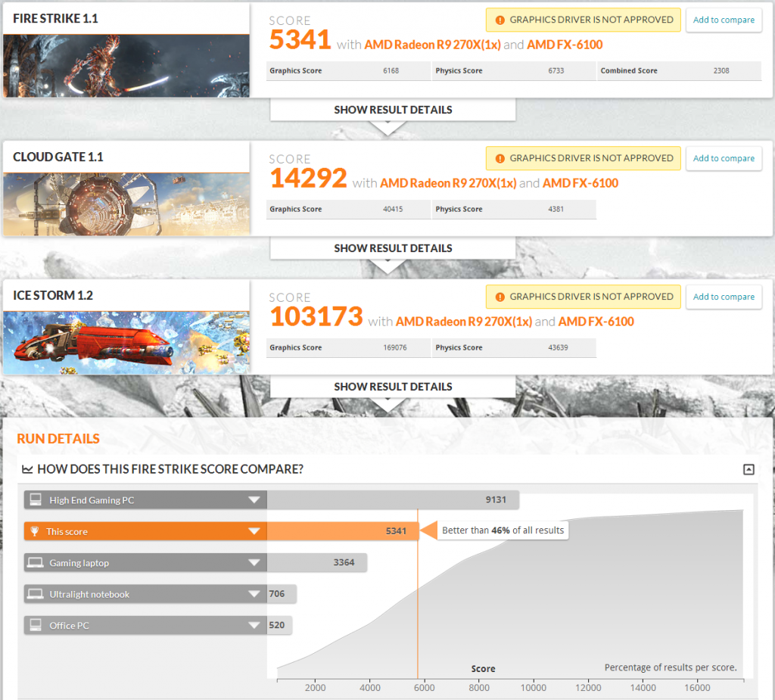Click the Ice Storm driver not approved notice
The height and width of the screenshot is (700, 775).
pos(584,297)
